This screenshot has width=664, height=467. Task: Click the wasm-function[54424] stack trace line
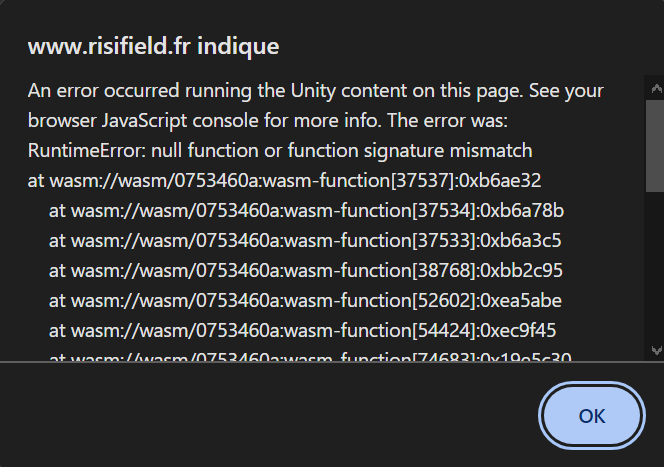302,331
